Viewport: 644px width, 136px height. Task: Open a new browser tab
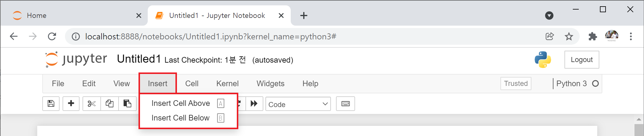click(304, 16)
